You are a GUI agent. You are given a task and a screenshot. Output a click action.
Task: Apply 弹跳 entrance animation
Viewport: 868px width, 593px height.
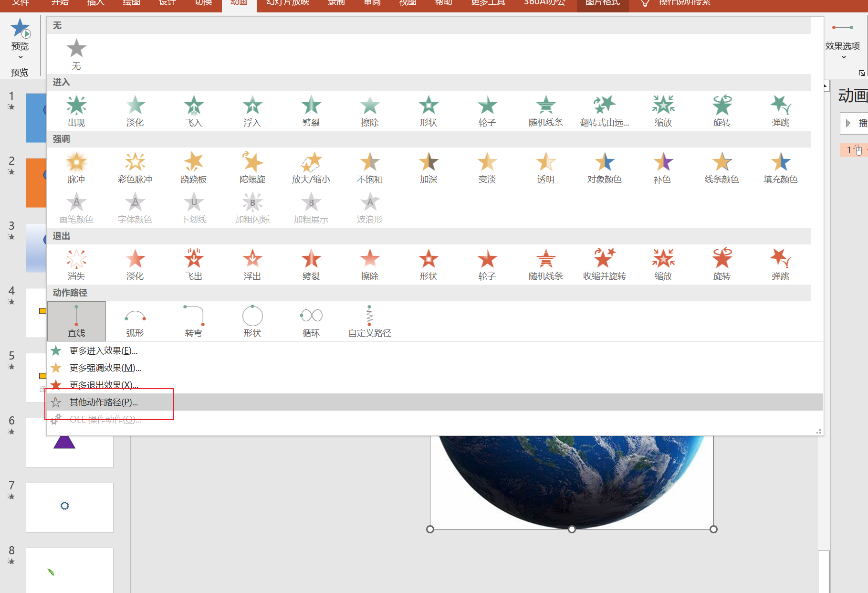pyautogui.click(x=781, y=111)
